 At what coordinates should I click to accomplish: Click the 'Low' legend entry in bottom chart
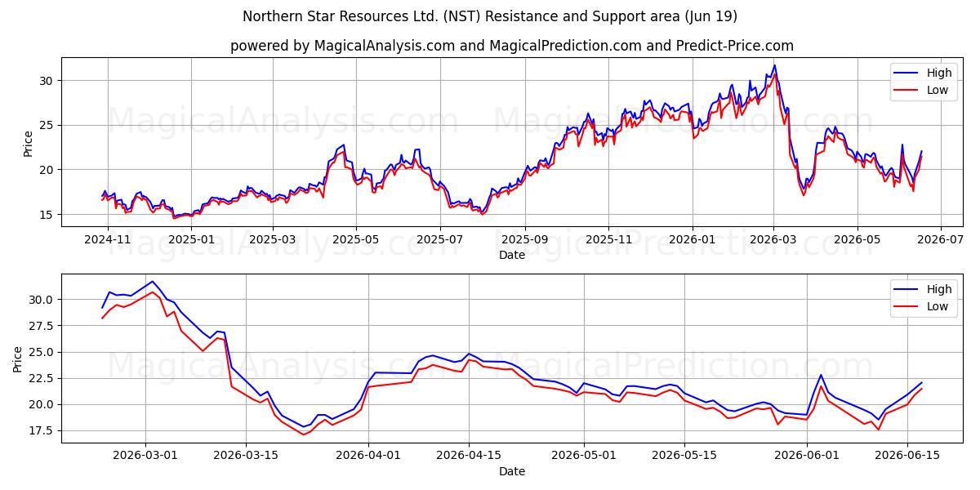point(921,307)
